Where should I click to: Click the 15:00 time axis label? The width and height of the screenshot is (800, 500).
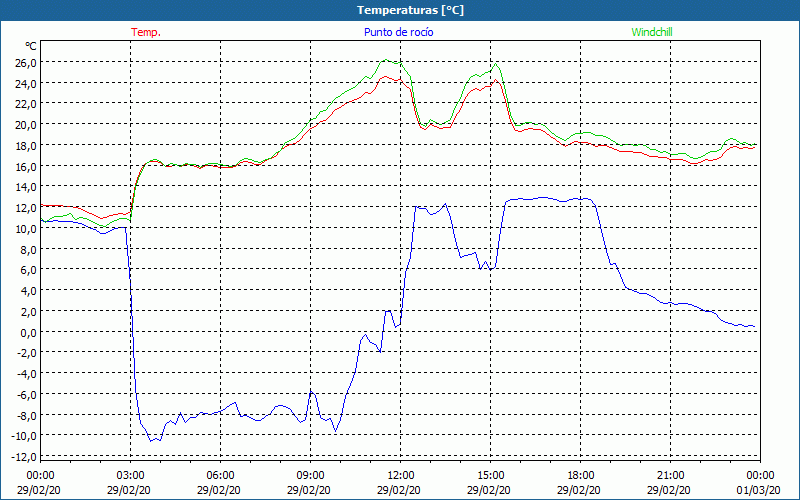(x=491, y=476)
